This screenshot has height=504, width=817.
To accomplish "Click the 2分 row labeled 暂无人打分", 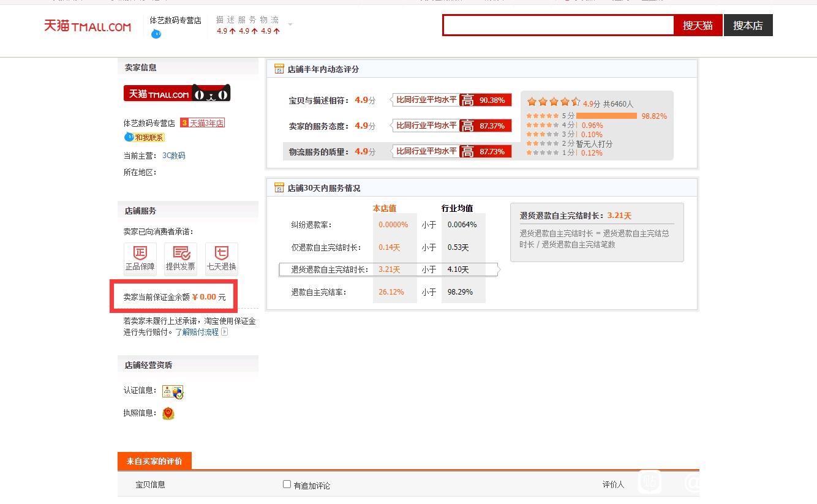I will coord(570,143).
